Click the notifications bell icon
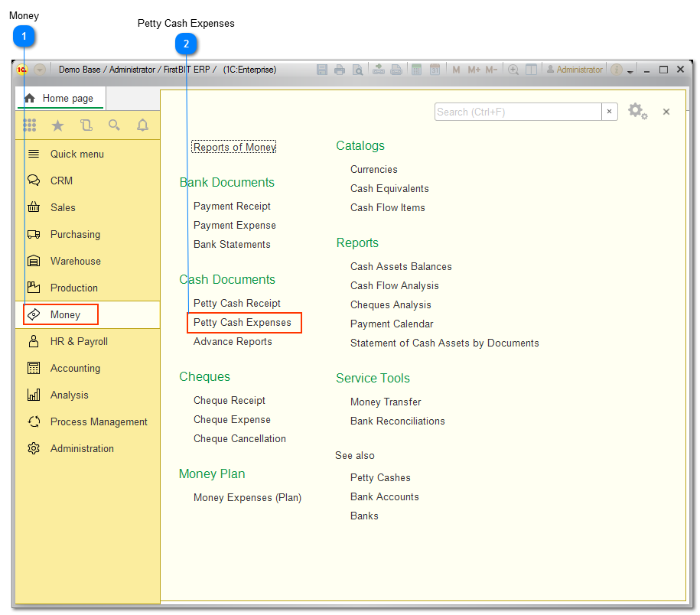700x615 pixels. click(x=142, y=125)
